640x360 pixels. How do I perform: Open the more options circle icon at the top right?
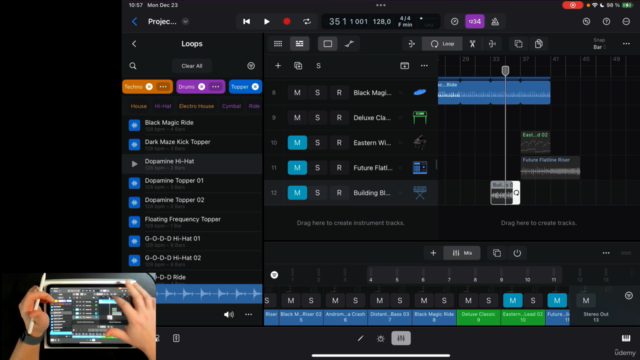626,22
